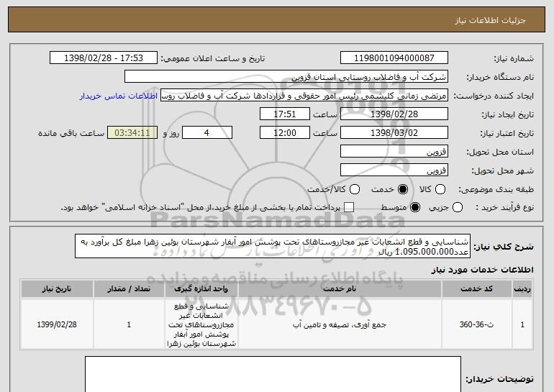The width and height of the screenshot is (554, 392).
Task: Click the شماره نیاز field 1198001094000087
Action: click(x=394, y=58)
